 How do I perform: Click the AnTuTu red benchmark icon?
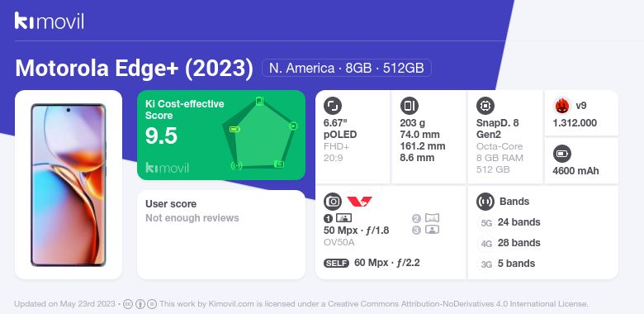[x=561, y=106]
